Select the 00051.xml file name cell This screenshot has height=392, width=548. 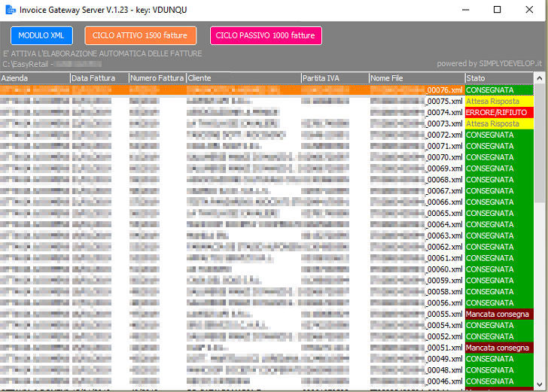click(444, 348)
